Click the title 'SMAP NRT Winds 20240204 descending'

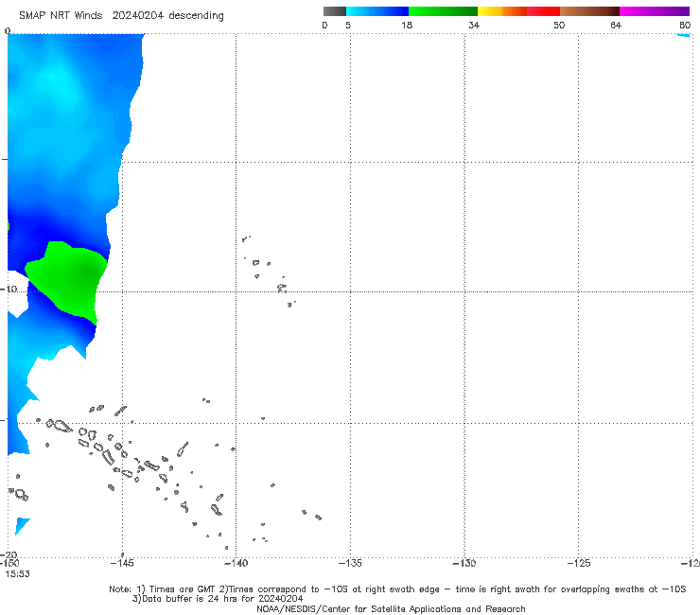pos(121,15)
